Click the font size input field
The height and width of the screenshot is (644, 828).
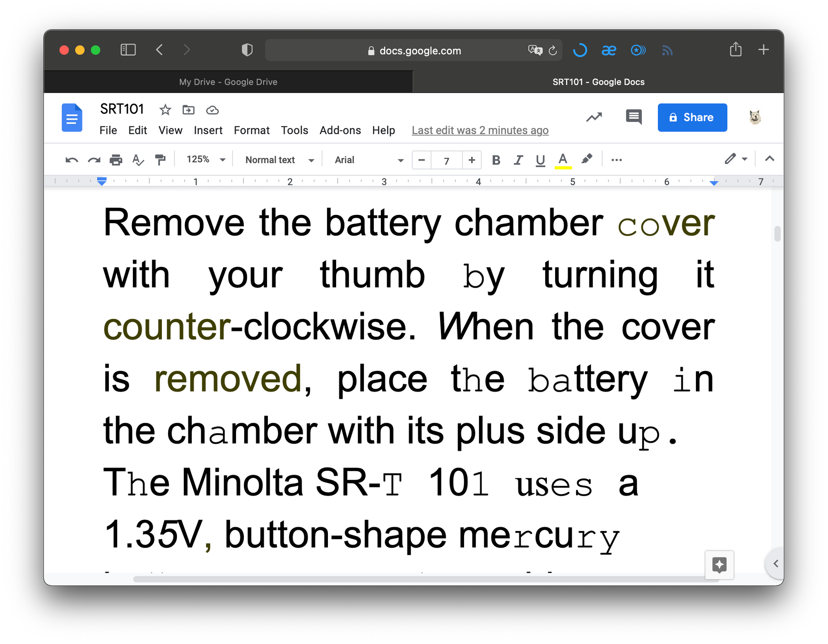446,160
